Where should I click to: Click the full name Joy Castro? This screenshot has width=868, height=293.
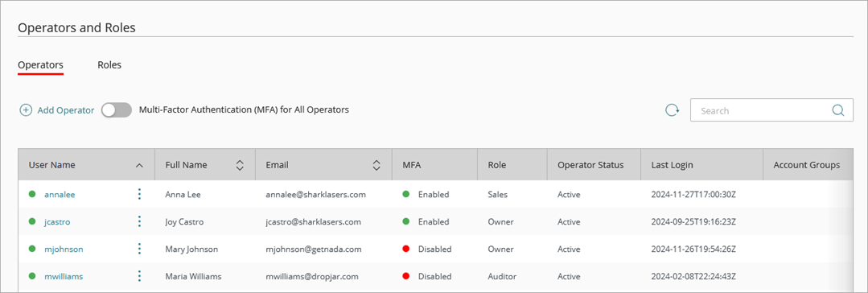[184, 221]
